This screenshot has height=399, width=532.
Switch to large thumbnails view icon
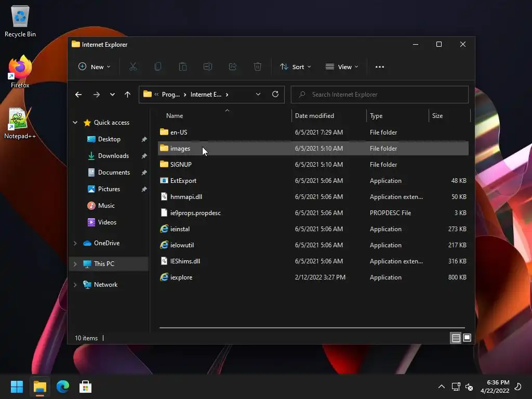pos(467,338)
